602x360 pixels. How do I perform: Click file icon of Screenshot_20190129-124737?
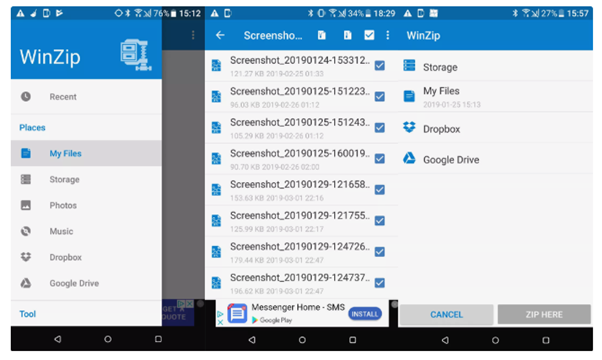click(217, 283)
